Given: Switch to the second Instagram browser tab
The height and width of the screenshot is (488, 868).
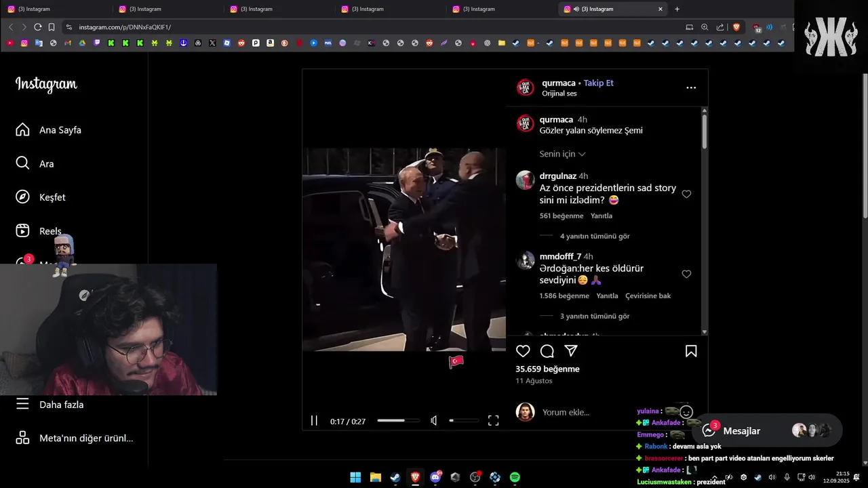Looking at the screenshot, I should (x=167, y=9).
